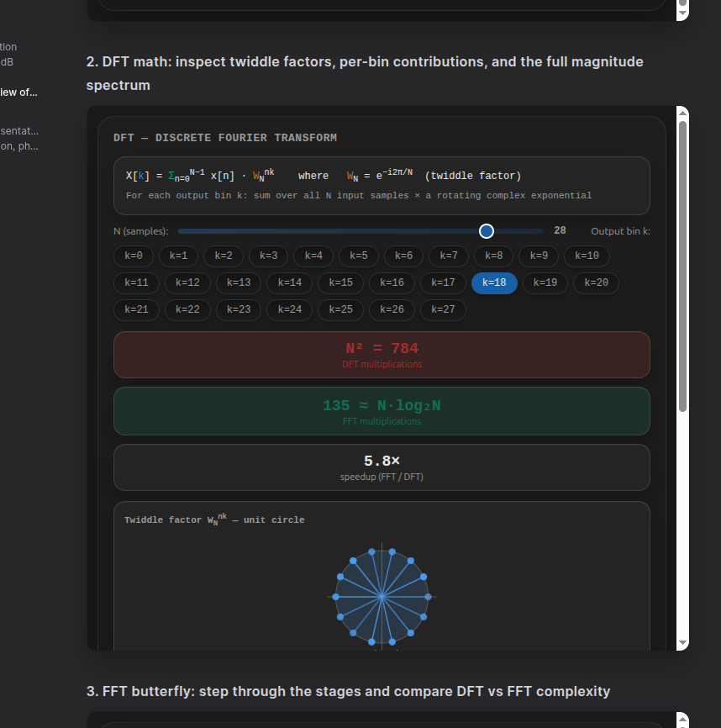The height and width of the screenshot is (728, 721).
Task: Select output bin k=20
Action: 596,282
